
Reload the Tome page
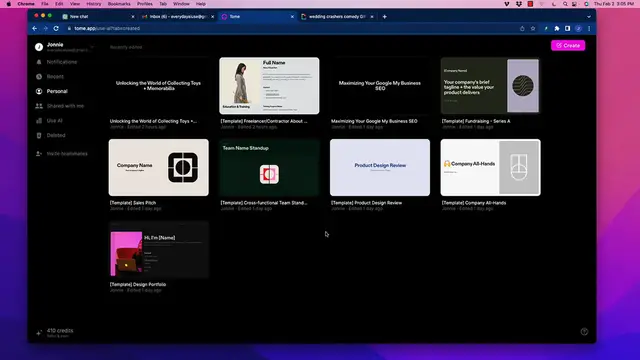coord(56,29)
